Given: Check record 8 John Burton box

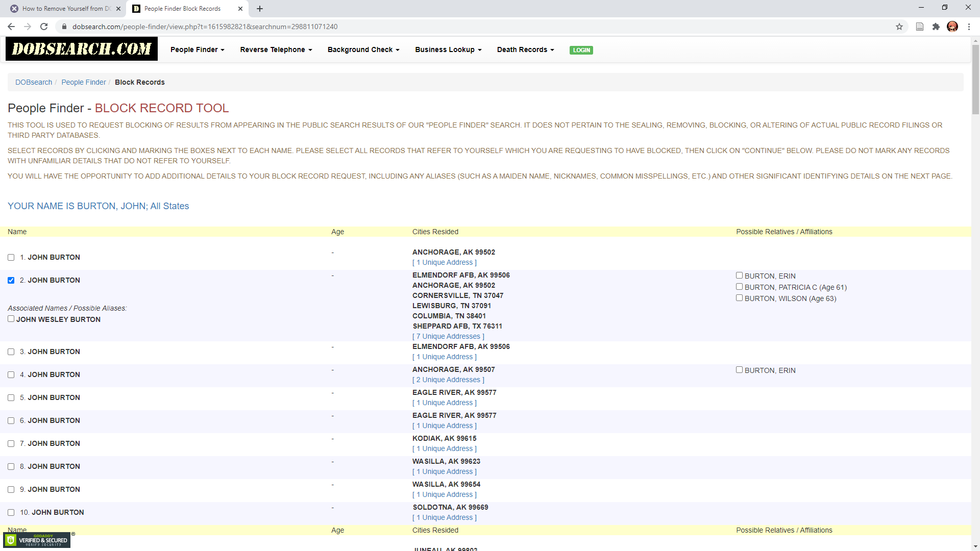Looking at the screenshot, I should [x=11, y=467].
